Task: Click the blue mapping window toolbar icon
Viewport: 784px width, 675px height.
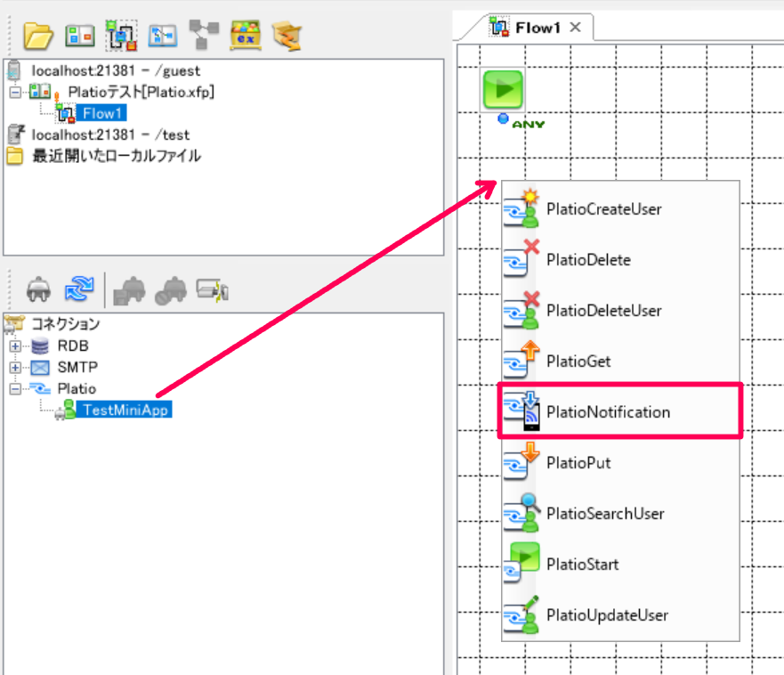Action: [x=163, y=36]
